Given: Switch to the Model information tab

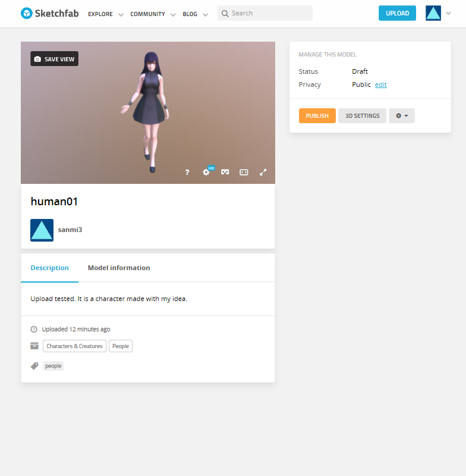Looking at the screenshot, I should [x=119, y=268].
